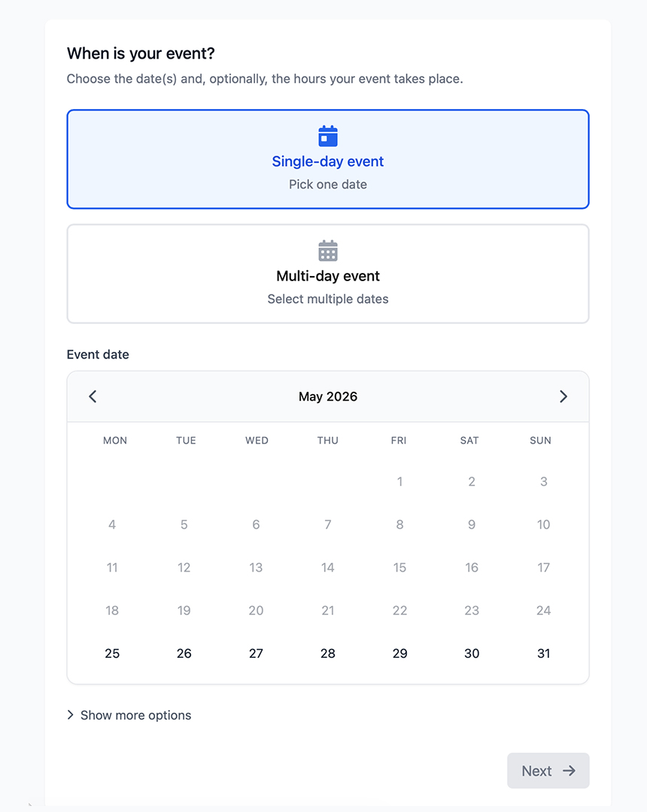Screen dimensions: 647x812
Task: Click the blue single-day calendar icon
Action: (328, 136)
